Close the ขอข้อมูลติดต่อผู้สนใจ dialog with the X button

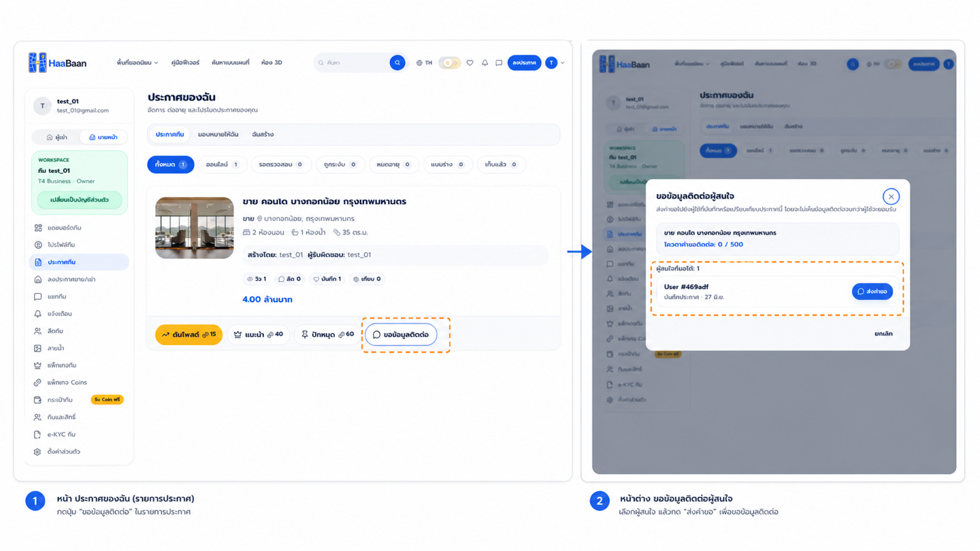891,197
